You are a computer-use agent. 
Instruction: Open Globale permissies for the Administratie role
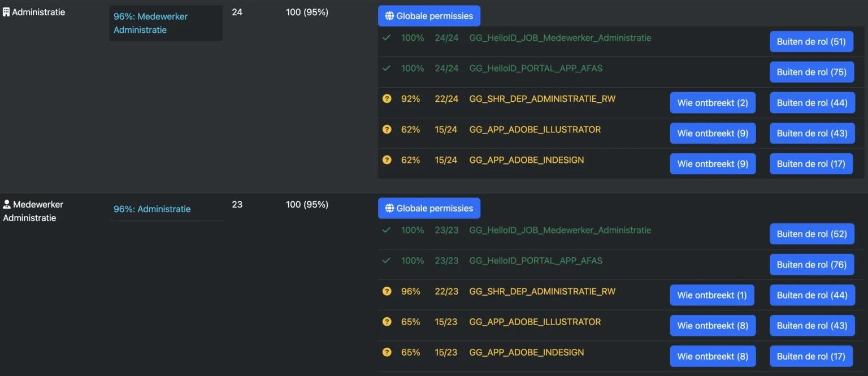coord(429,16)
